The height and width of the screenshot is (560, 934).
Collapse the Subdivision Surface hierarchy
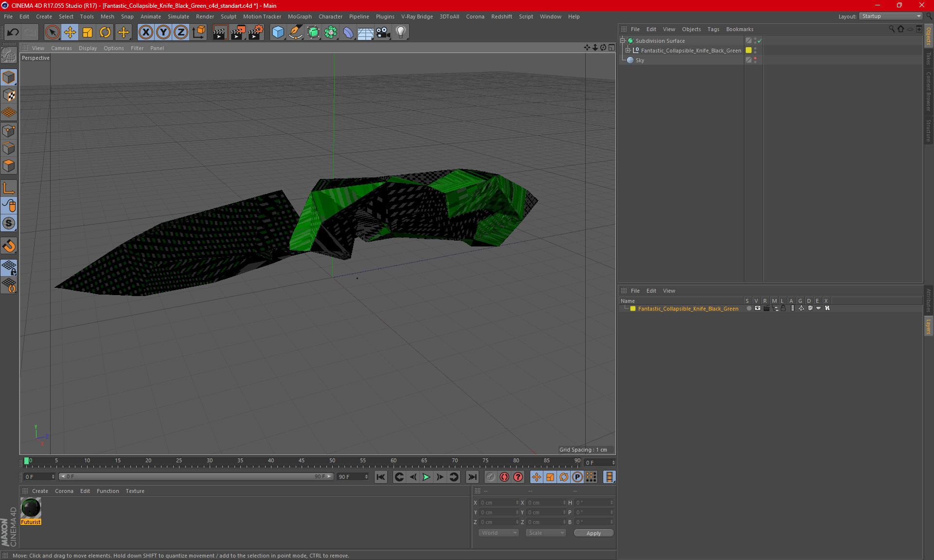pos(623,41)
